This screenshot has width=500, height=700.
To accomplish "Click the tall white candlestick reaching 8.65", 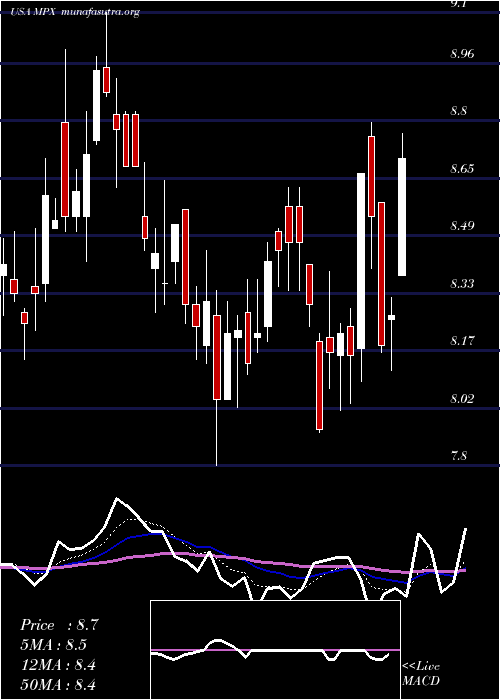I will point(361,261).
